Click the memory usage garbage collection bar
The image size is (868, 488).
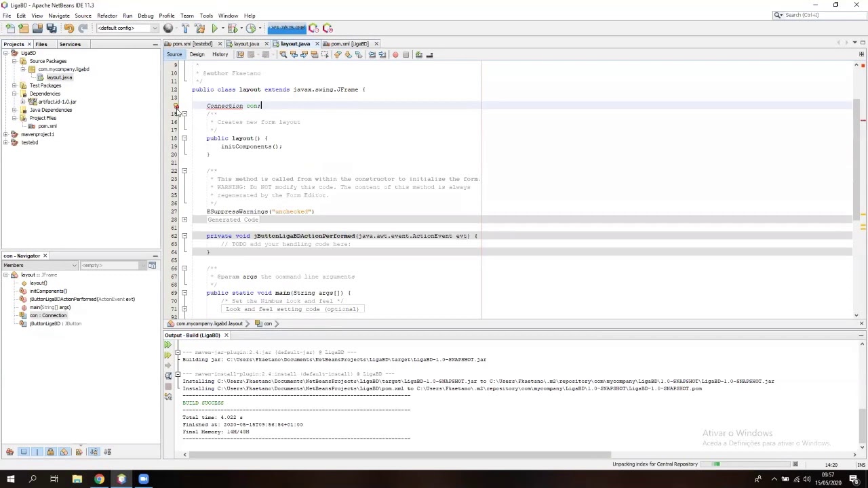click(287, 28)
